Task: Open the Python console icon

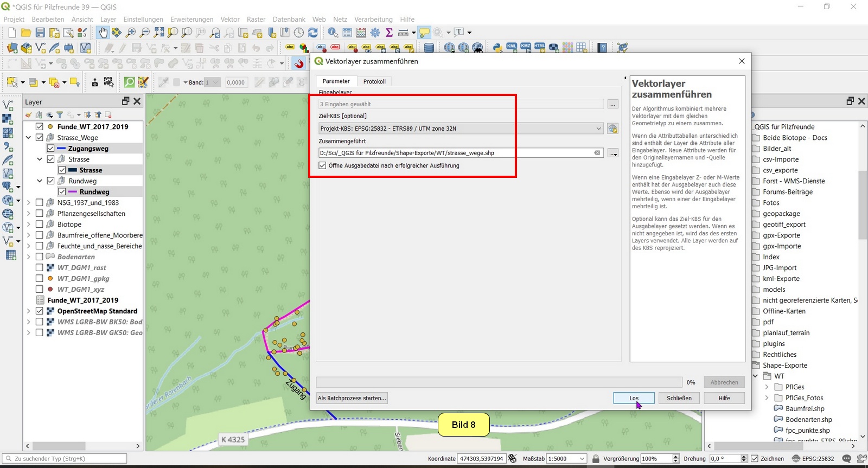Action: (497, 48)
